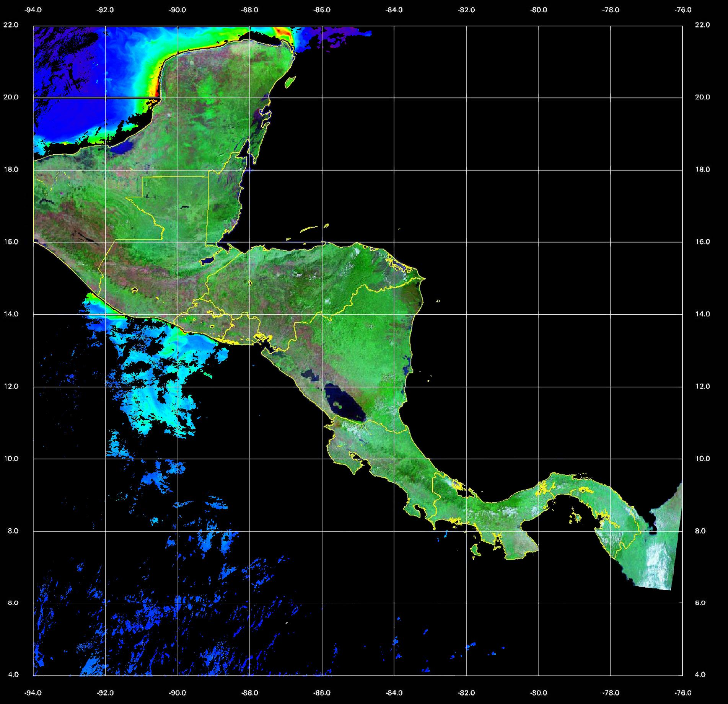
Task: Click the dark Lake Nicaragua water body
Action: [x=344, y=406]
